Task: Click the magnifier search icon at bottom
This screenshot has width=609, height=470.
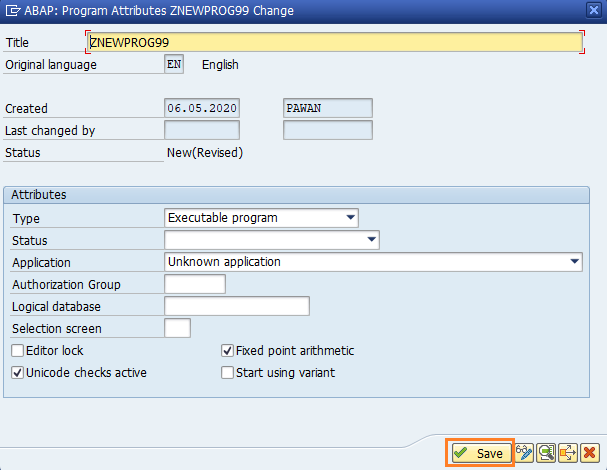Action: pos(546,453)
